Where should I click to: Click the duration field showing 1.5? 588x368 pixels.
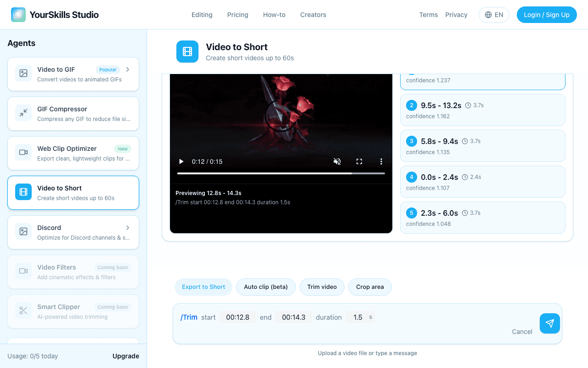point(360,317)
